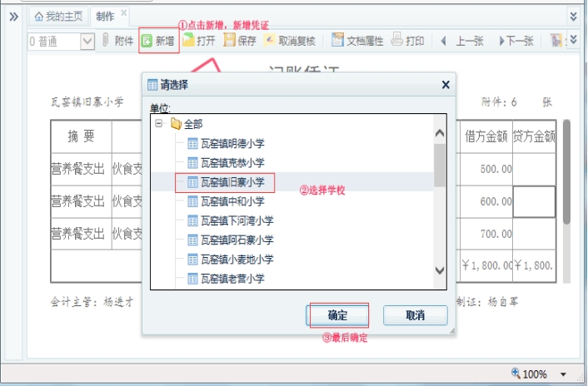Close the 制作 tab
The image size is (588, 386).
coord(123,13)
